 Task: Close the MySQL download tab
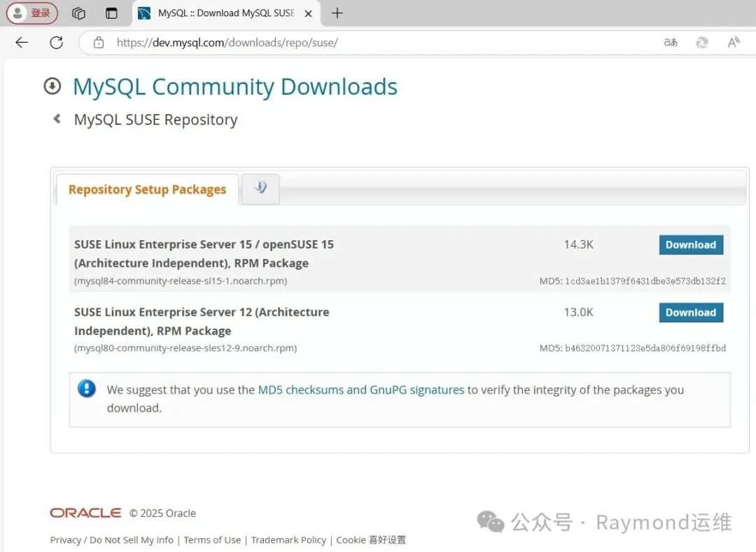309,13
